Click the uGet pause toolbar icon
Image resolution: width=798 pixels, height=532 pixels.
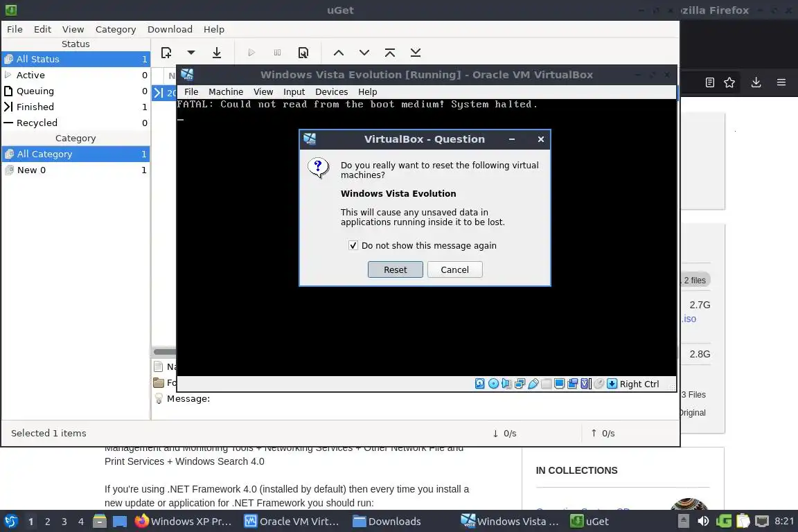click(x=277, y=53)
